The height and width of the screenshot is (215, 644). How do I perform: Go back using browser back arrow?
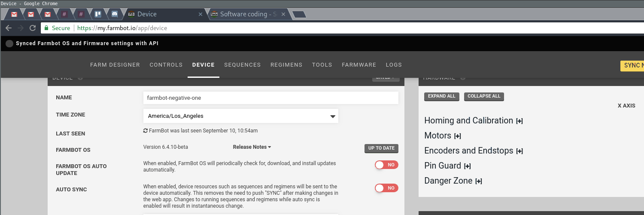[9, 28]
